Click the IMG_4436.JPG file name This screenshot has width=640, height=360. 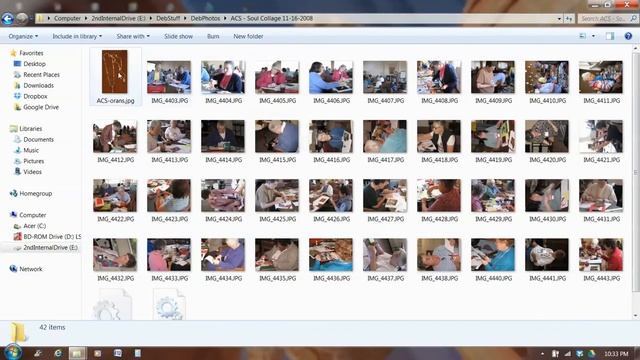tap(331, 278)
